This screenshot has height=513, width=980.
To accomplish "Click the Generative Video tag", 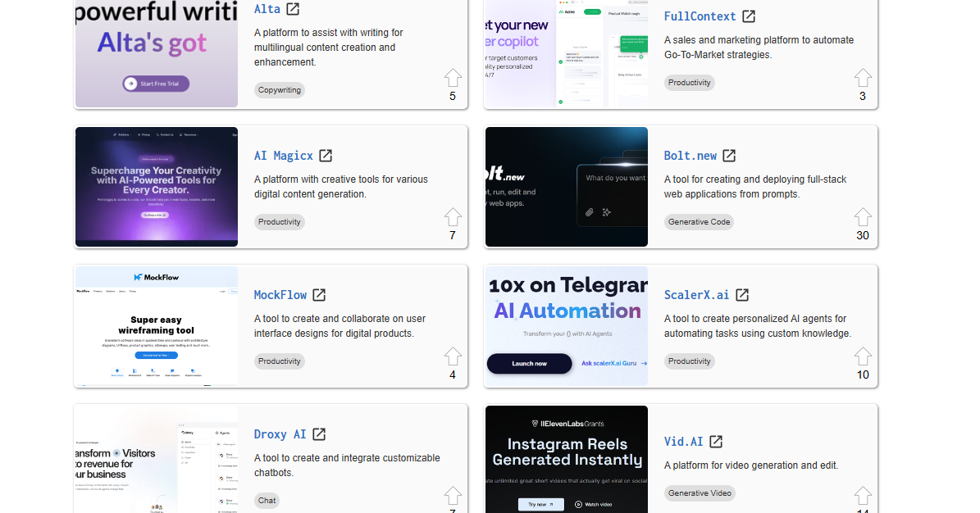I will point(700,493).
